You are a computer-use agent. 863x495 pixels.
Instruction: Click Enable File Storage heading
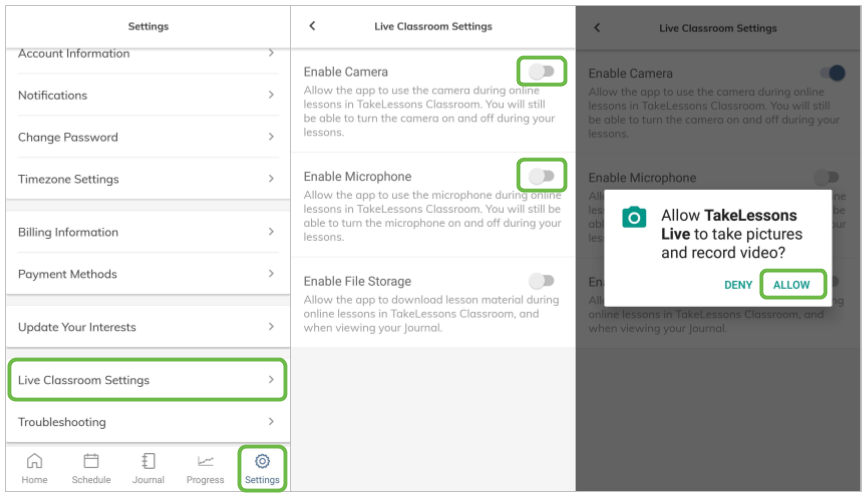click(x=357, y=281)
